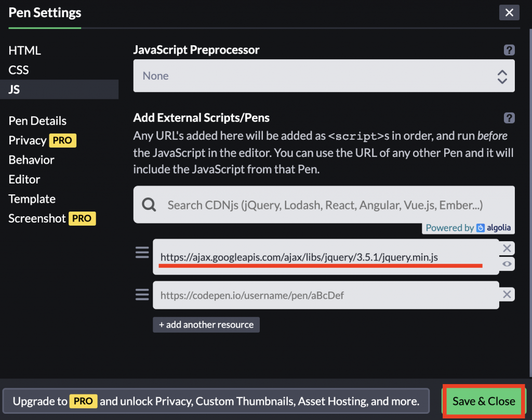Remove the jQuery script resource
Screen dimensions: 532x420
(x=507, y=248)
